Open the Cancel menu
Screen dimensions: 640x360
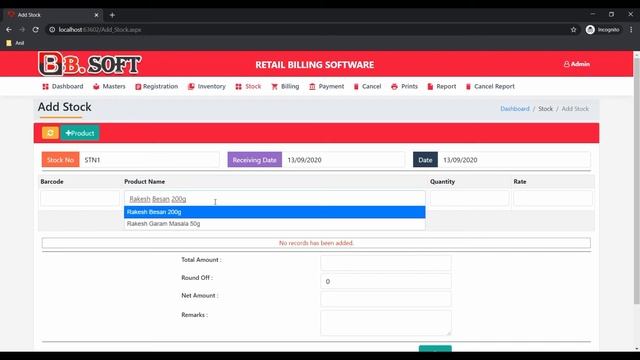(367, 87)
